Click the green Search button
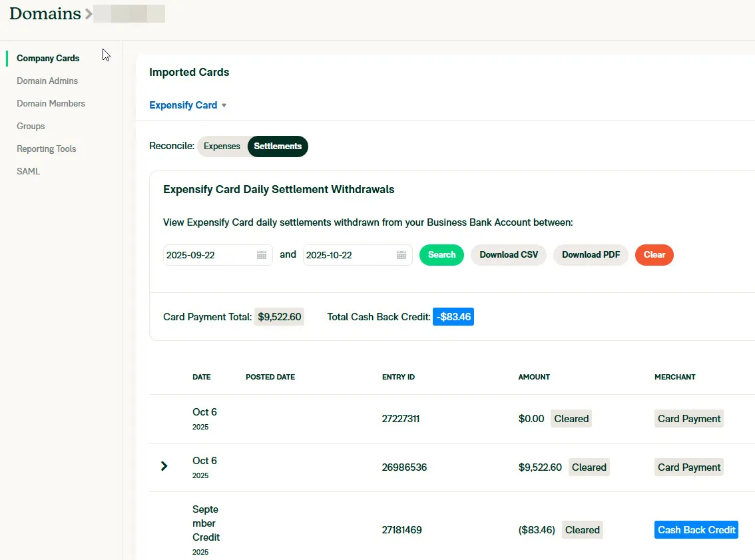The width and height of the screenshot is (755, 560). pos(441,255)
